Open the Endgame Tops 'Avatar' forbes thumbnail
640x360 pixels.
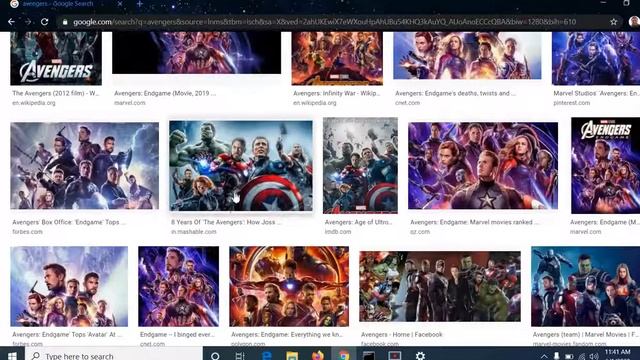[x=69, y=286]
